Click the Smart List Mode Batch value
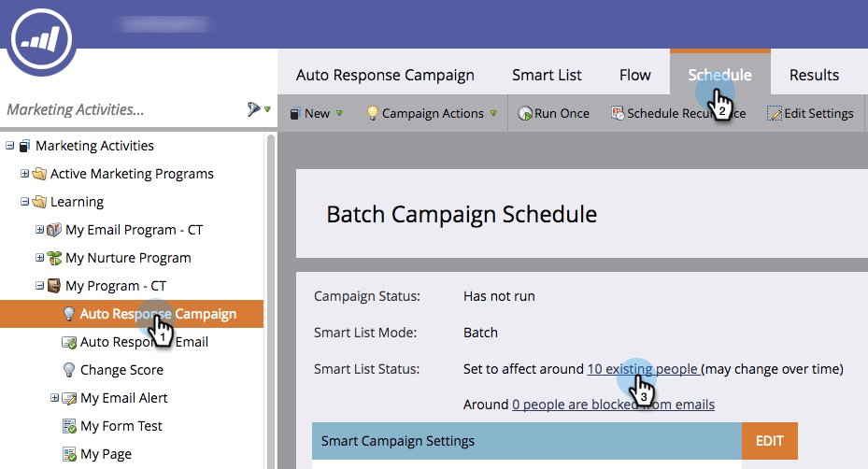Screen dimensions: 868x469 pyautogui.click(x=480, y=333)
